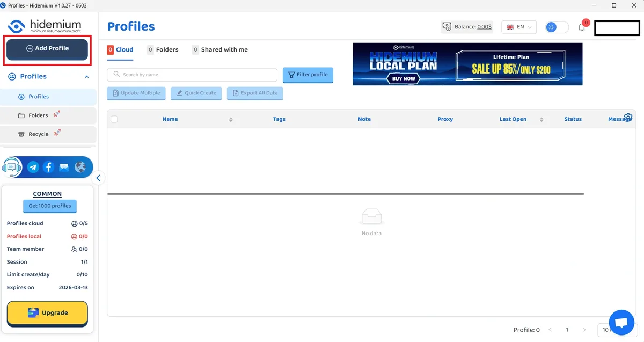Go to the previous page arrow
The image size is (644, 342).
550,330
